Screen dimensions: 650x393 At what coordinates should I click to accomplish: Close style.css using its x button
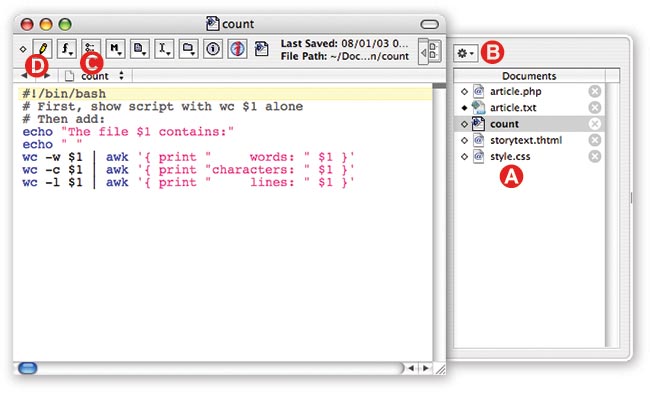click(594, 156)
